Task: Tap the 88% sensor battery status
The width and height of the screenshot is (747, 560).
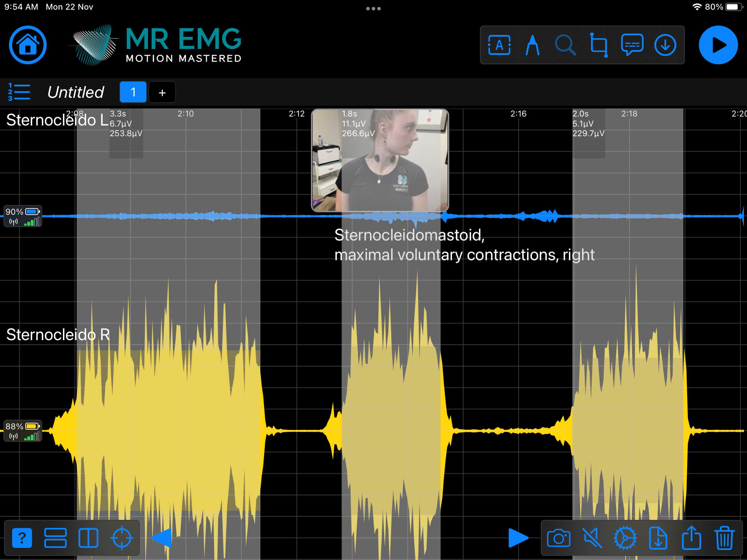Action: (23, 431)
